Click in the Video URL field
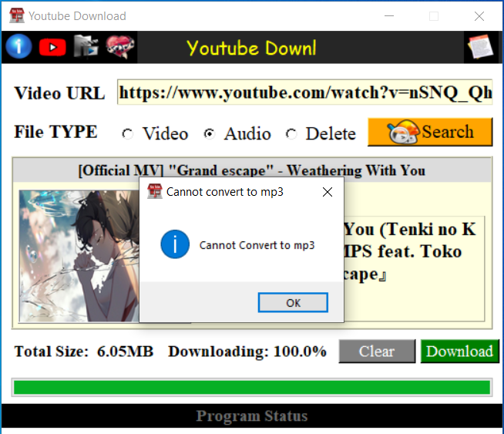Viewport: 504px width, 434px height. pyautogui.click(x=304, y=92)
